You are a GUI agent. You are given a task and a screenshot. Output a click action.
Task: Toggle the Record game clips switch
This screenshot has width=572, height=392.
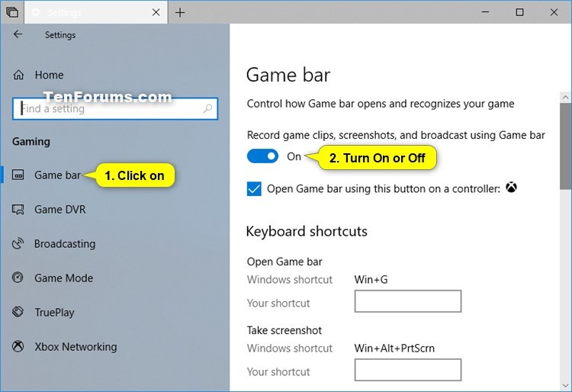(262, 156)
